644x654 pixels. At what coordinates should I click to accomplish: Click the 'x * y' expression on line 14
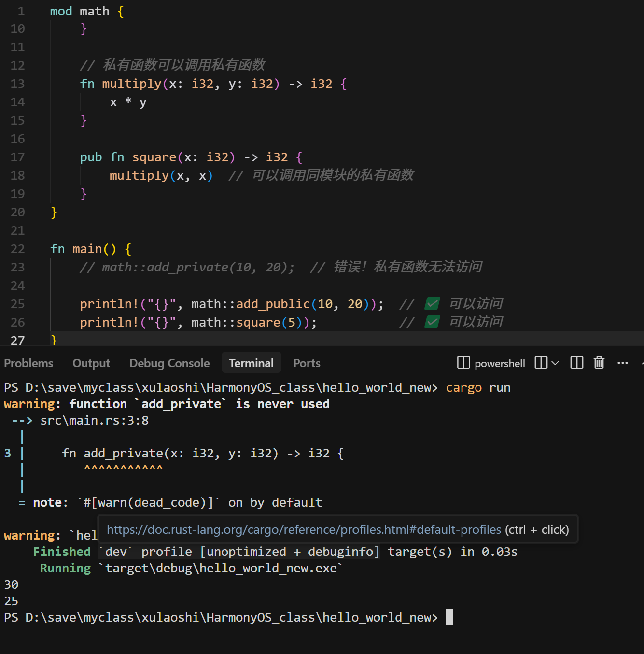(128, 102)
